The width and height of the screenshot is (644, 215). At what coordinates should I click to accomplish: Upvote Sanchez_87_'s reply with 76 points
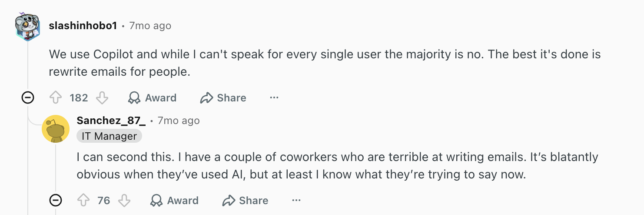(83, 201)
